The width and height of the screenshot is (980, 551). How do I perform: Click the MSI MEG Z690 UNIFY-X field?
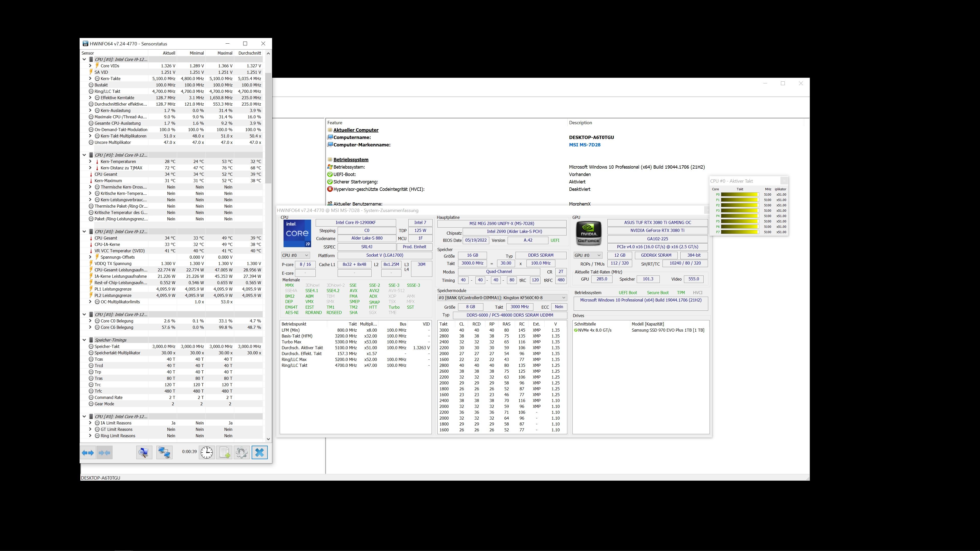tap(501, 224)
